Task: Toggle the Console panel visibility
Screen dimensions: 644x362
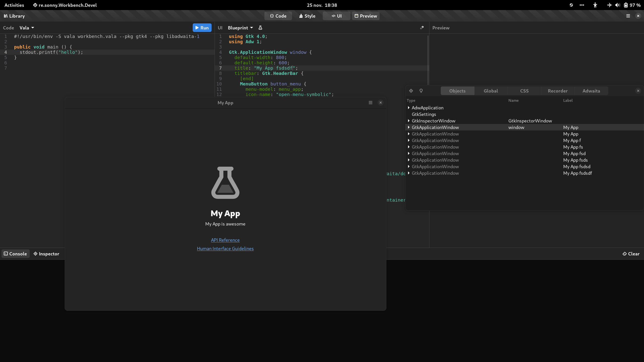Action: [x=15, y=254]
